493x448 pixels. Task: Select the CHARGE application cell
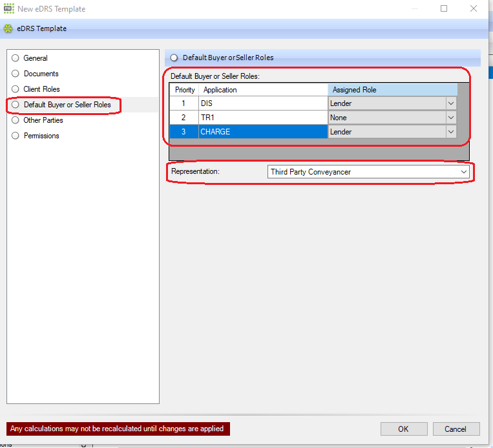(263, 132)
